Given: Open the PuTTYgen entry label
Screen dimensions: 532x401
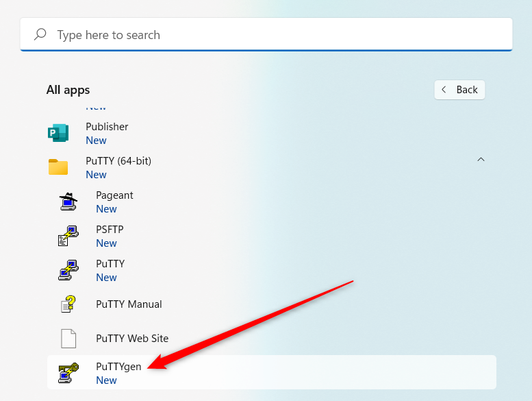Looking at the screenshot, I should coord(118,366).
